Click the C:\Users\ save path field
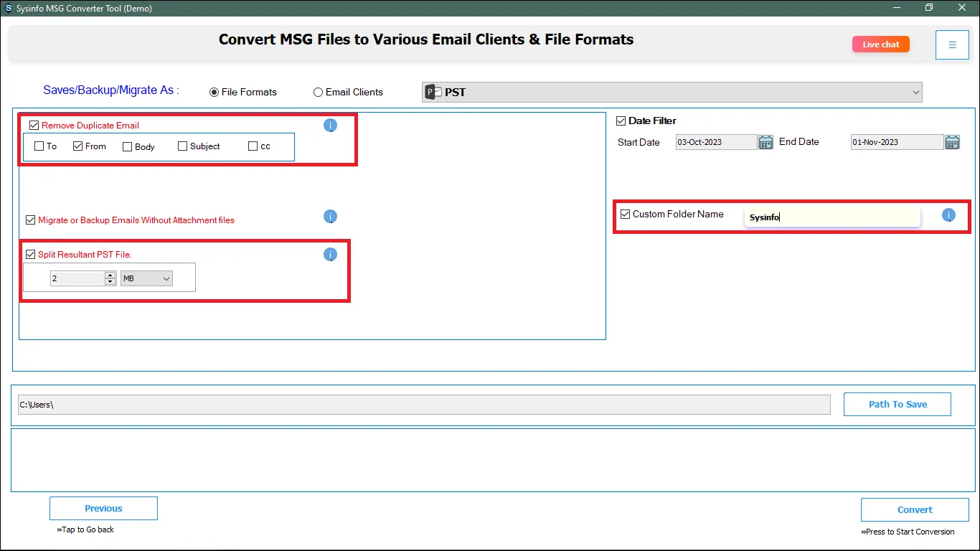 pyautogui.click(x=424, y=405)
